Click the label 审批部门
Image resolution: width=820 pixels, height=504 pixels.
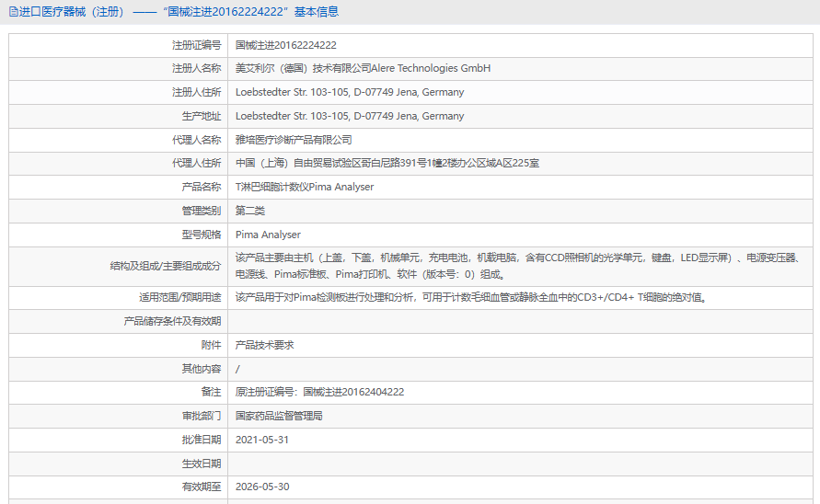click(202, 416)
